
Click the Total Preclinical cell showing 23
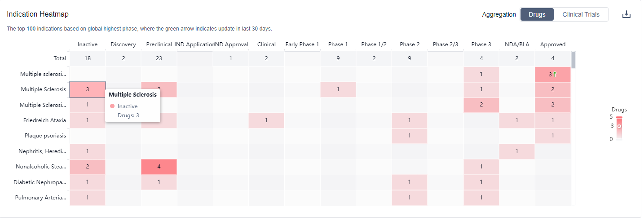click(x=159, y=58)
